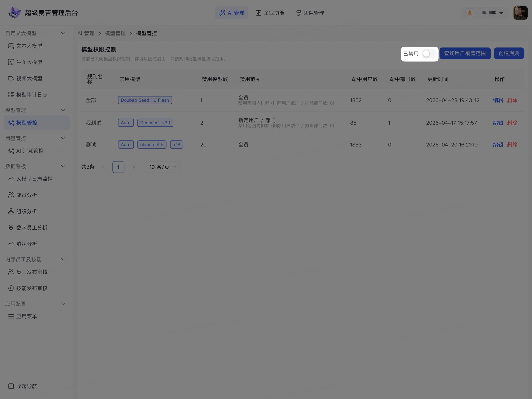Collapse the 用量管控 section chevron

point(63,138)
